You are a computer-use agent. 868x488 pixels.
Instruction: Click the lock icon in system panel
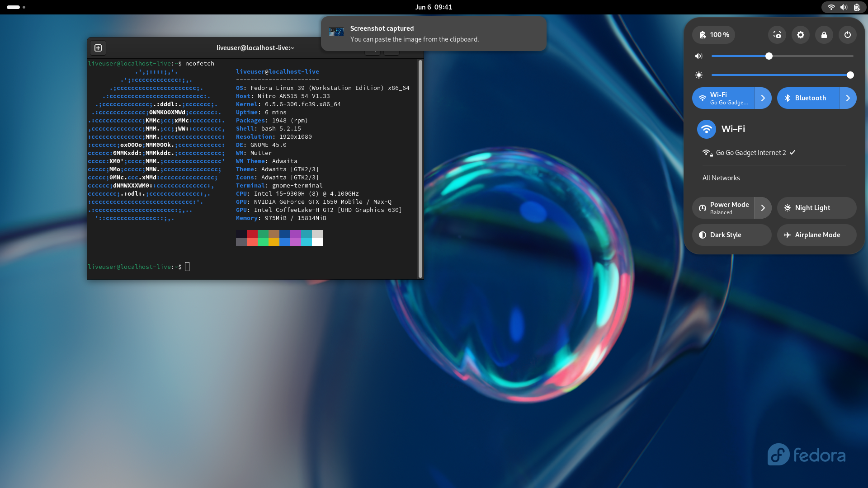tap(824, 34)
